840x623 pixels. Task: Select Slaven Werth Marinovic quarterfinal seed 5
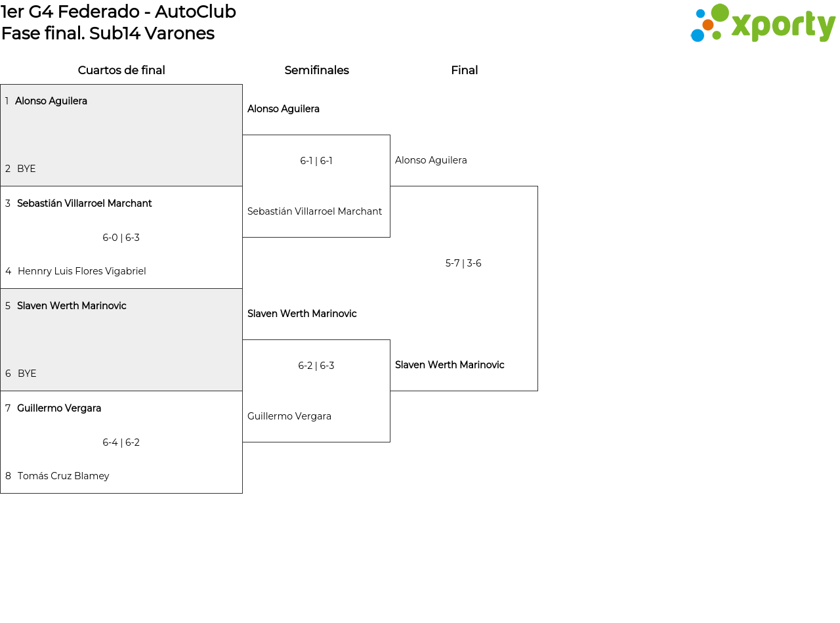pyautogui.click(x=72, y=306)
